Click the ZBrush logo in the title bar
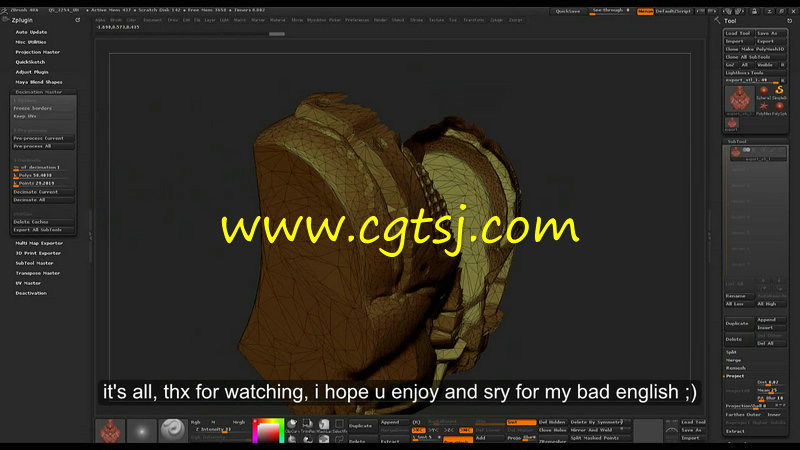 click(x=4, y=10)
